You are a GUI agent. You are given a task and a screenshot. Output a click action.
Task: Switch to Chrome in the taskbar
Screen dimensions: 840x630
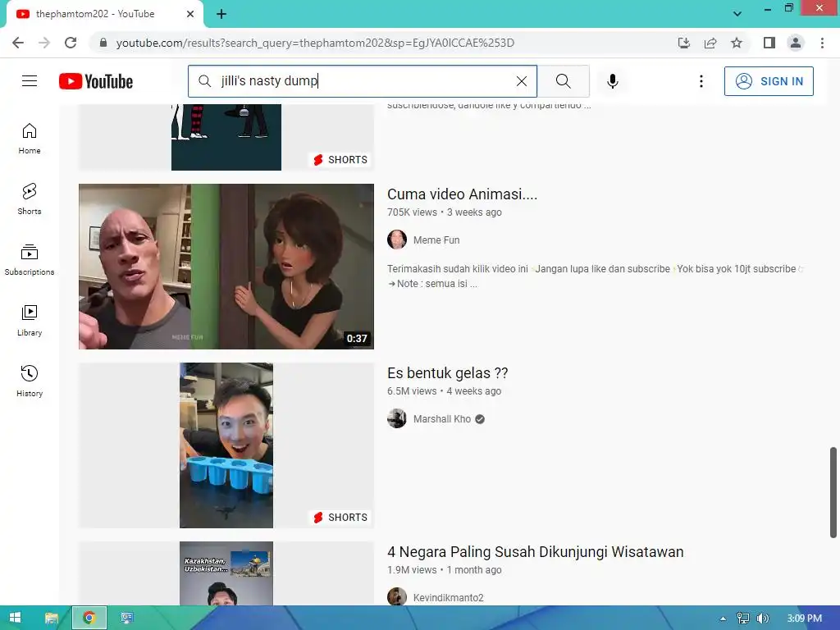click(x=89, y=618)
